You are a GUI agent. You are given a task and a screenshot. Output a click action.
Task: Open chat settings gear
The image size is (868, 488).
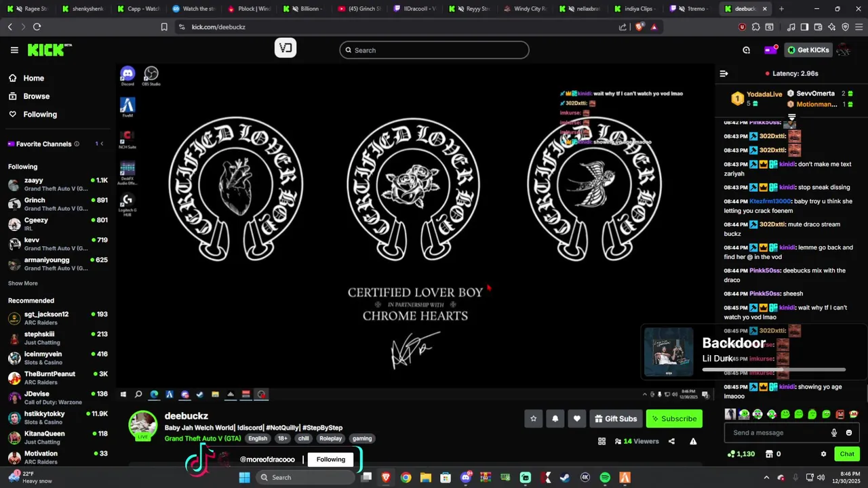(823, 454)
